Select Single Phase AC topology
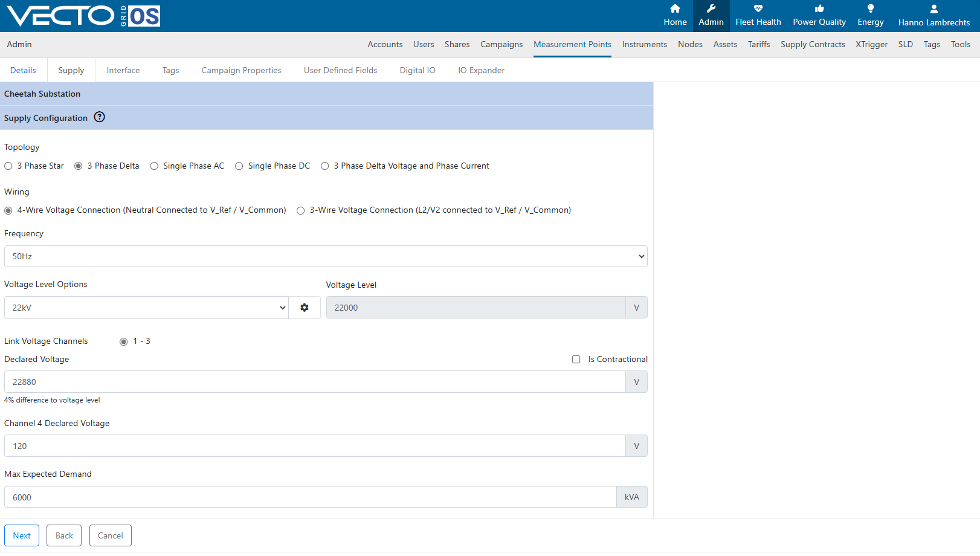 click(154, 166)
